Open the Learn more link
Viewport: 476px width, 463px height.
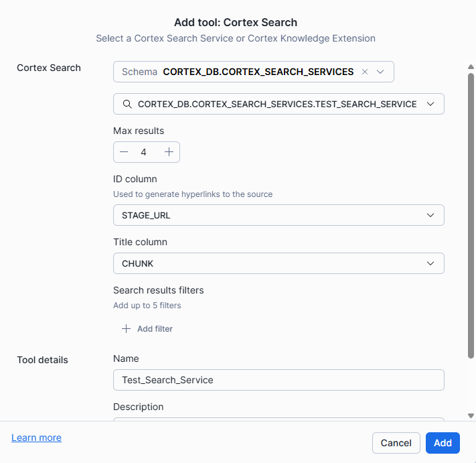click(36, 438)
